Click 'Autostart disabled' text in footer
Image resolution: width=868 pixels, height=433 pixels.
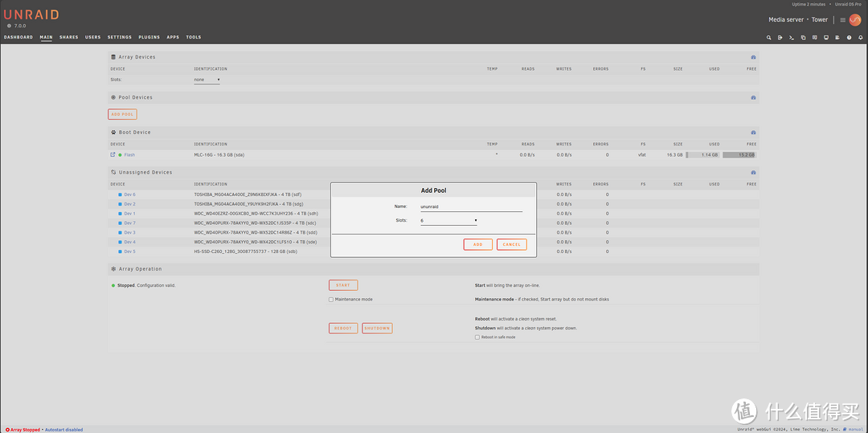(63, 430)
